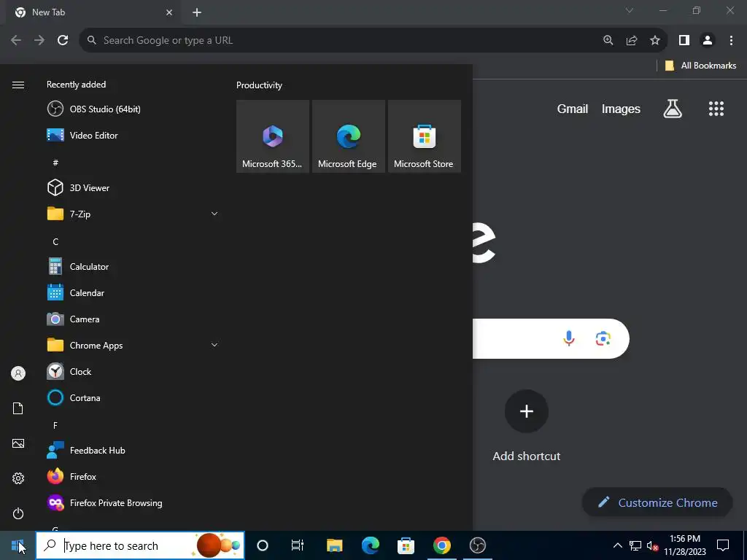Launch Video Editor from Recently added
The image size is (747, 560).
133,135
